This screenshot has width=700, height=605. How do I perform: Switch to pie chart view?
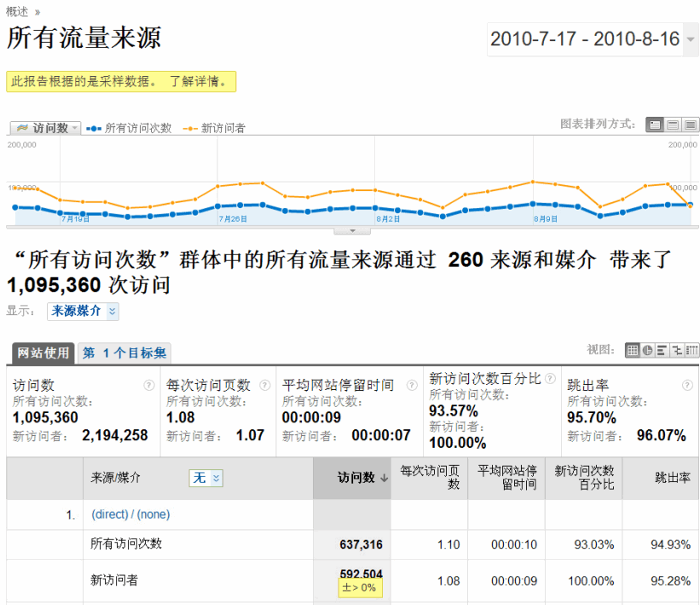(647, 350)
